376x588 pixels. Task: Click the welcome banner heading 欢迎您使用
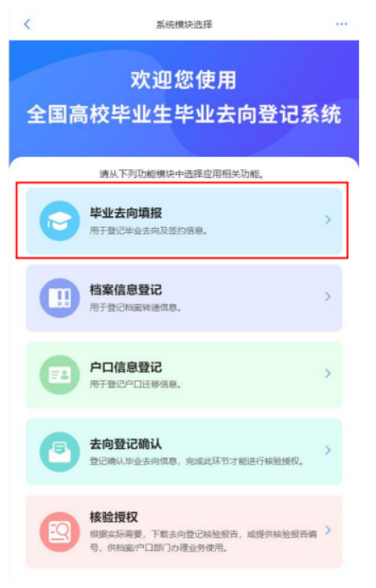click(184, 80)
